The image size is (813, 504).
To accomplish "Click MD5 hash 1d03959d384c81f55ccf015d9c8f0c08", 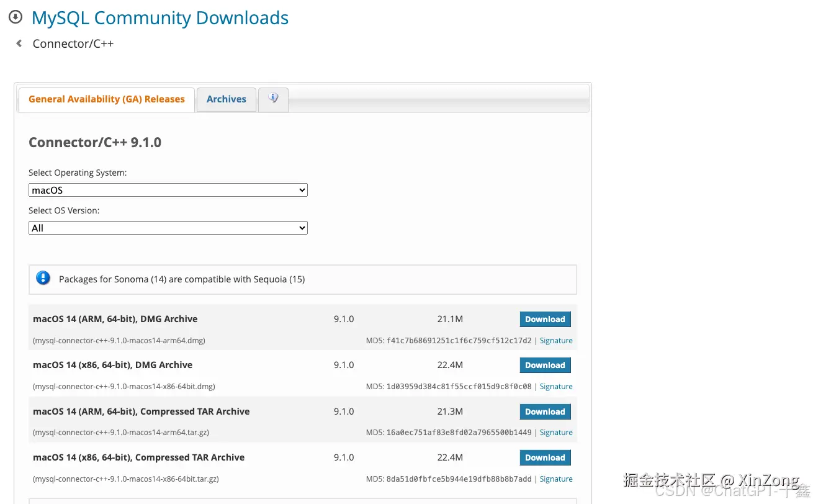I will [459, 387].
